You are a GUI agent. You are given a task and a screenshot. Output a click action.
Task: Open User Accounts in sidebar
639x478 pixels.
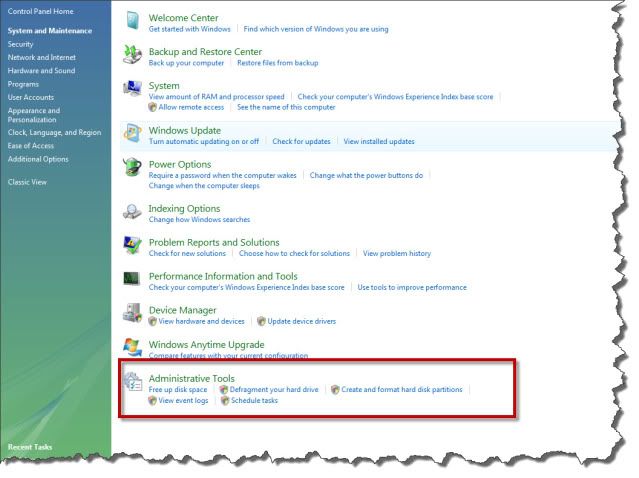pos(31,97)
